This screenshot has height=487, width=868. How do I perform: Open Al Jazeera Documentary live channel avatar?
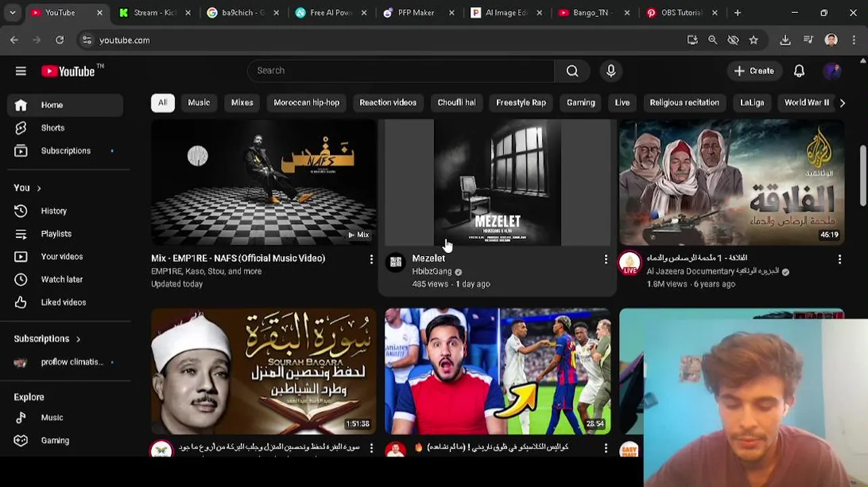click(629, 263)
